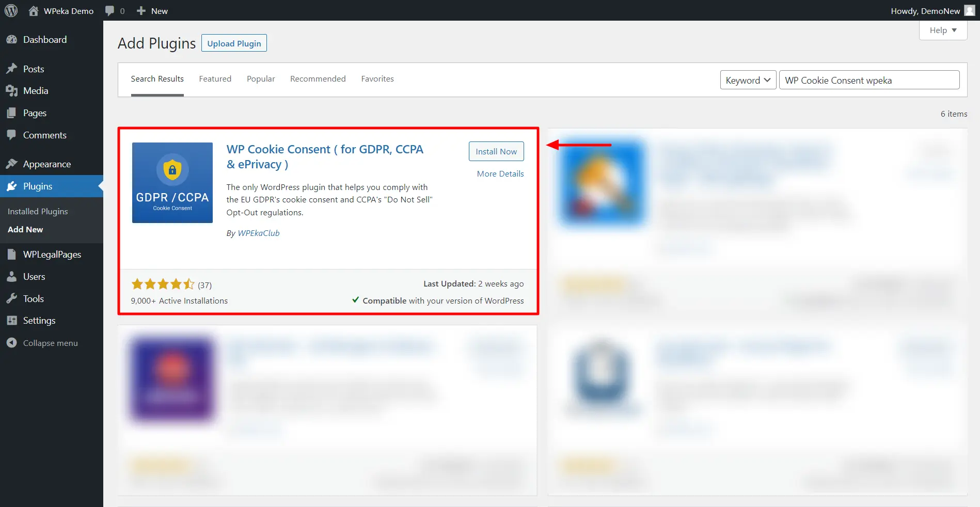The height and width of the screenshot is (507, 980).
Task: Open the WPLegalPages panel
Action: pos(52,254)
